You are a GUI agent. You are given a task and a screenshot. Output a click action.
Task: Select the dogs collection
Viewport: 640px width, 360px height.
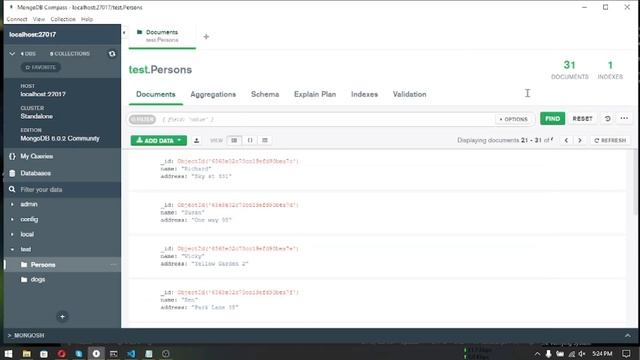[x=62, y=280]
